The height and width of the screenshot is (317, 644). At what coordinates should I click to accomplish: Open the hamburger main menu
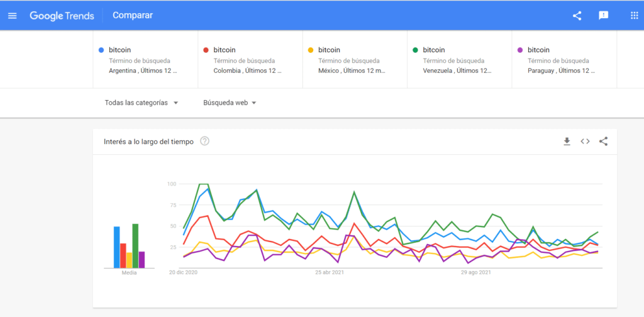pyautogui.click(x=13, y=16)
